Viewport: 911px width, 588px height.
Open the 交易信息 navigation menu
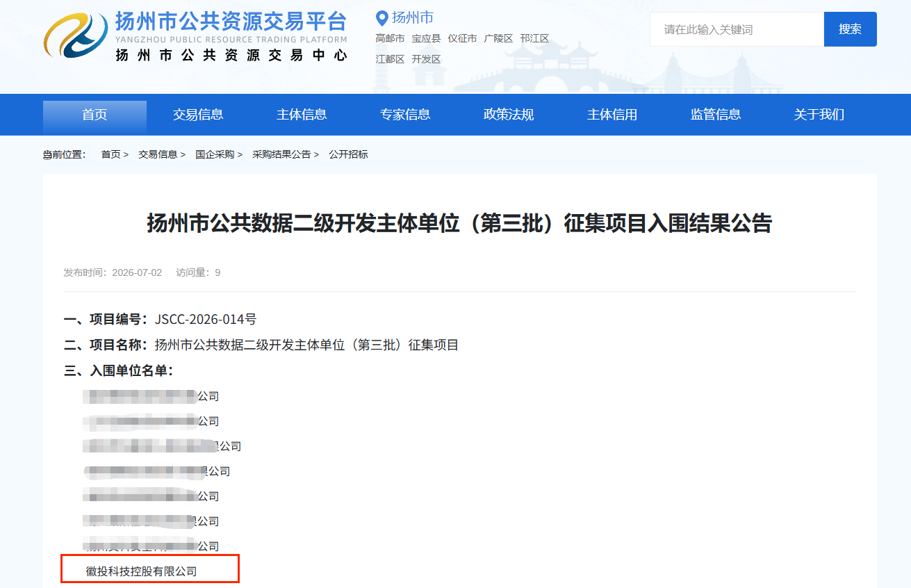[198, 115]
